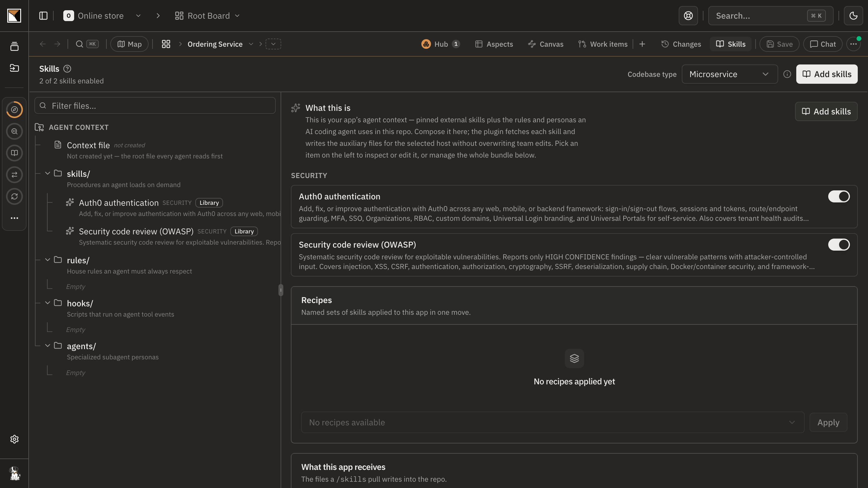Collapse the rules/ folder
Screen dimensions: 868x488
pyautogui.click(x=48, y=260)
